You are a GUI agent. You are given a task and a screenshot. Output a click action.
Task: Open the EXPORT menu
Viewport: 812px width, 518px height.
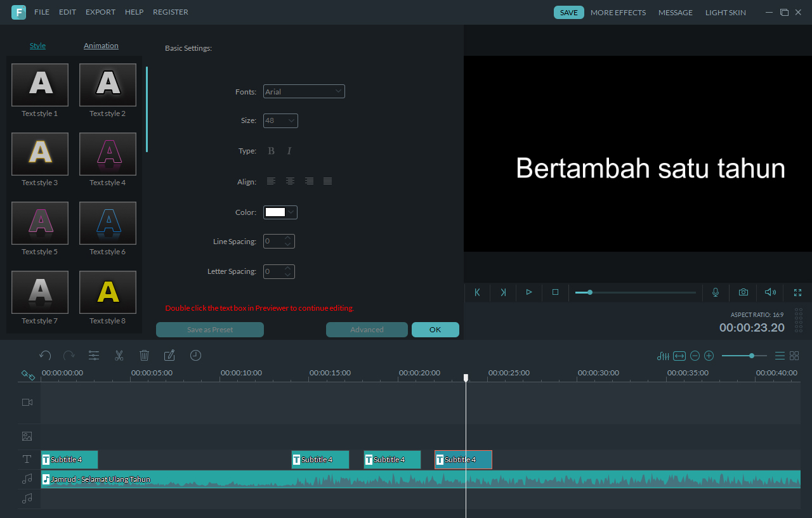coord(100,12)
